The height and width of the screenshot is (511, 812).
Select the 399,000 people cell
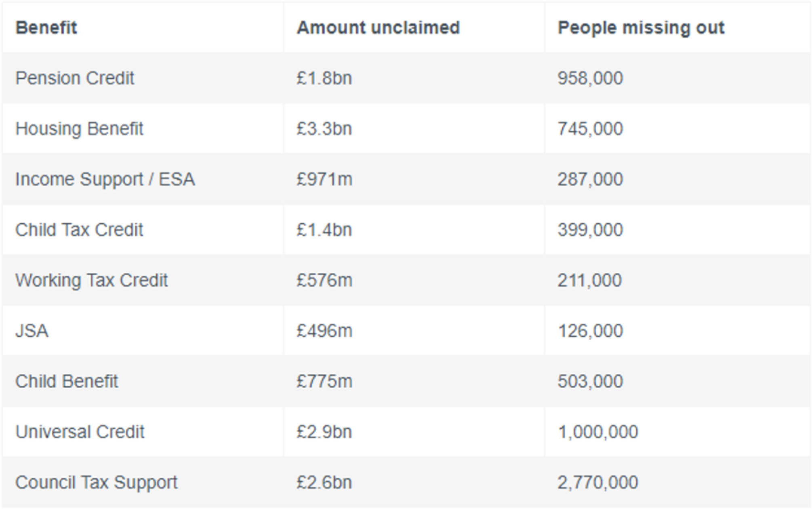point(590,230)
